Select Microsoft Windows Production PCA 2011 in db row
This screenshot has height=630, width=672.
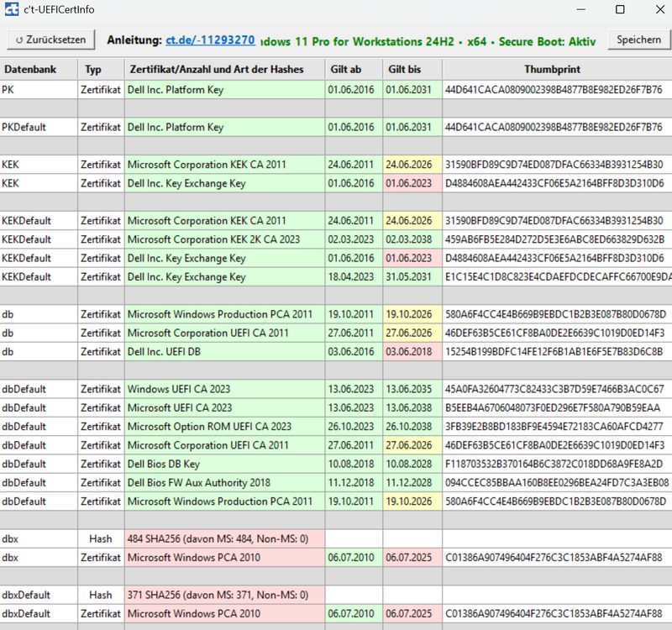click(x=224, y=314)
